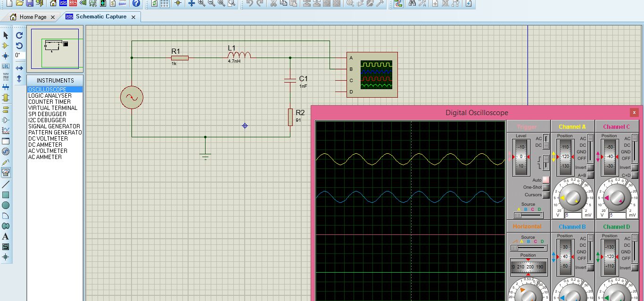Click the Zoom In magnifier icon
This screenshot has height=301, width=644.
201,3
